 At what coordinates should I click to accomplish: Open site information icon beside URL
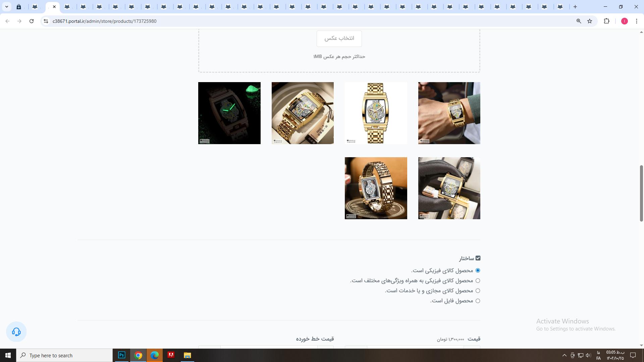coord(46,21)
